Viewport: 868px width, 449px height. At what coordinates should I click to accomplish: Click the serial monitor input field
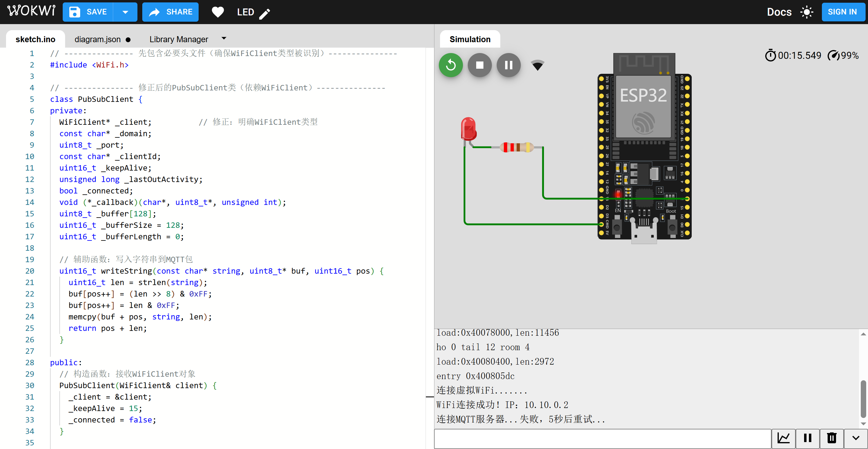pyautogui.click(x=602, y=438)
